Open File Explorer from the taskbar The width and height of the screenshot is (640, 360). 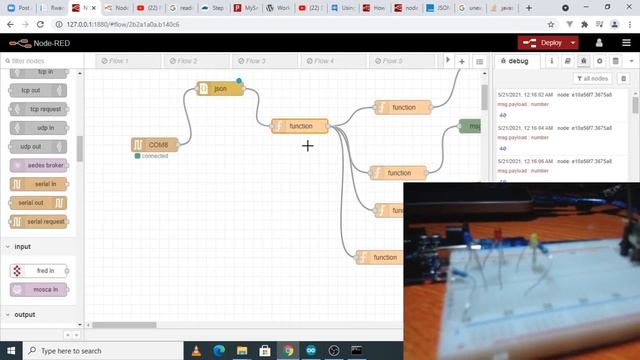point(242,351)
